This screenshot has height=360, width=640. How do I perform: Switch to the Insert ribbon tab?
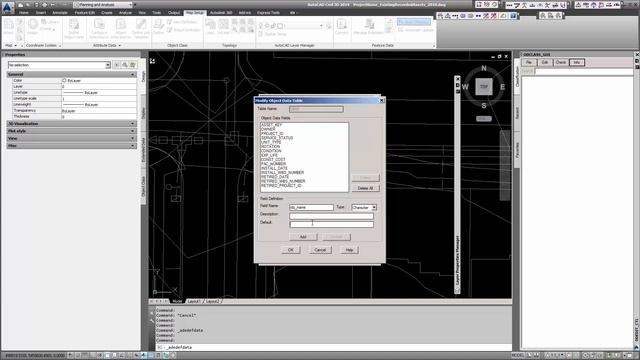[41, 13]
